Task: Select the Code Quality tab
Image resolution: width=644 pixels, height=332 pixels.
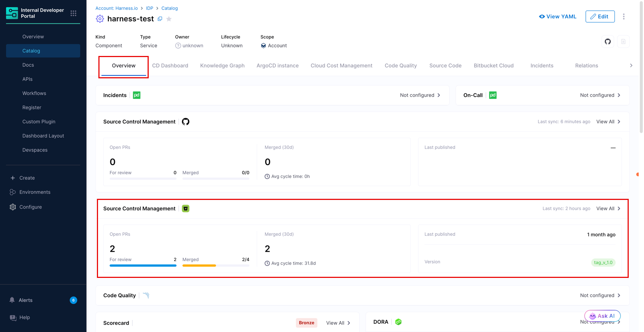Action: click(x=401, y=66)
